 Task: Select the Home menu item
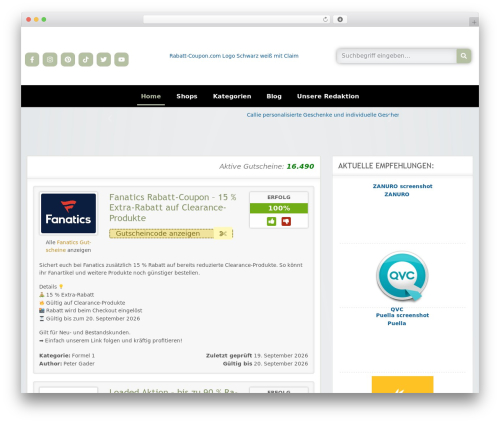click(x=151, y=96)
